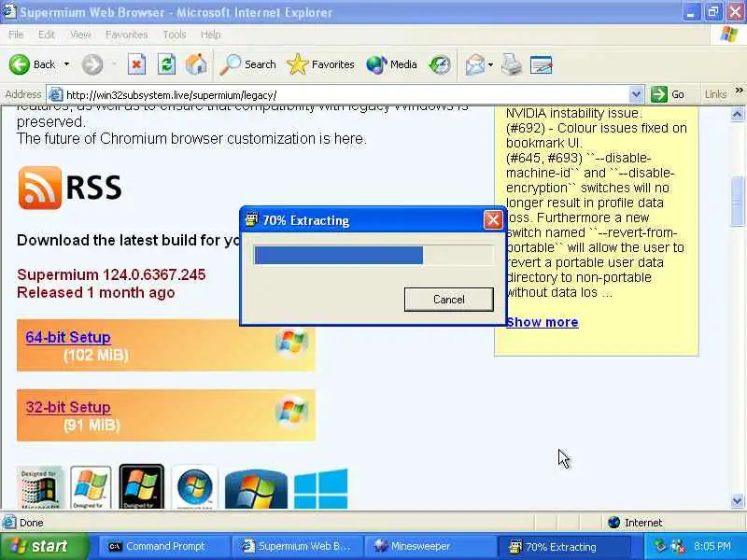
Task: Open the File menu
Action: pos(16,35)
